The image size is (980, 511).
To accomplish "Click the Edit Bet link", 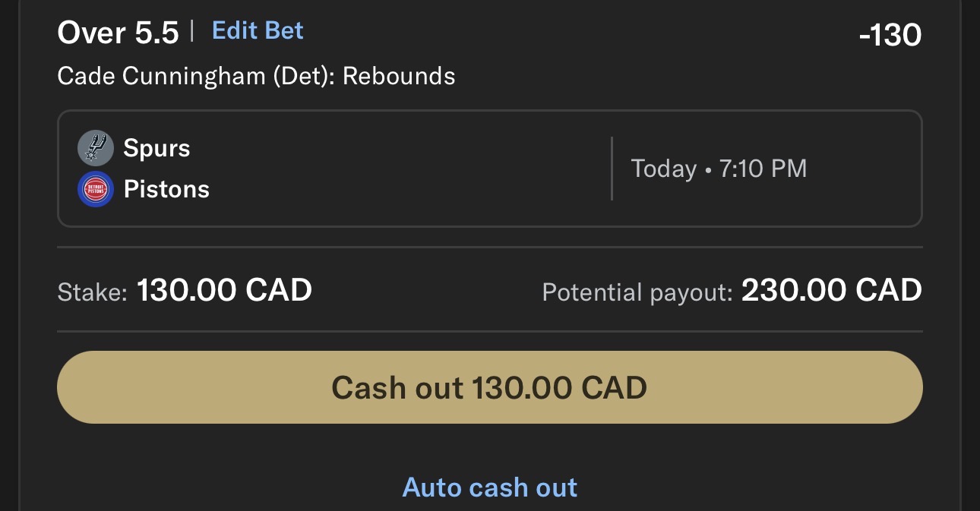I will [258, 31].
